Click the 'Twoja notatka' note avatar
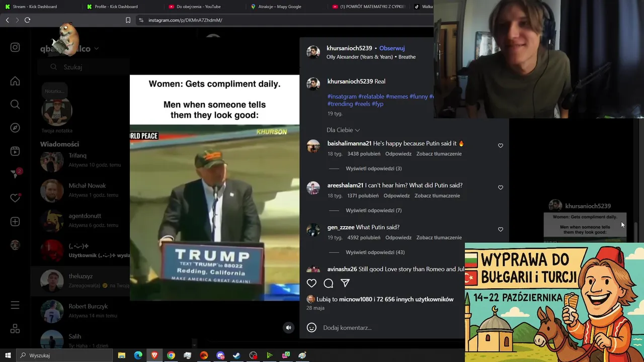 click(57, 111)
